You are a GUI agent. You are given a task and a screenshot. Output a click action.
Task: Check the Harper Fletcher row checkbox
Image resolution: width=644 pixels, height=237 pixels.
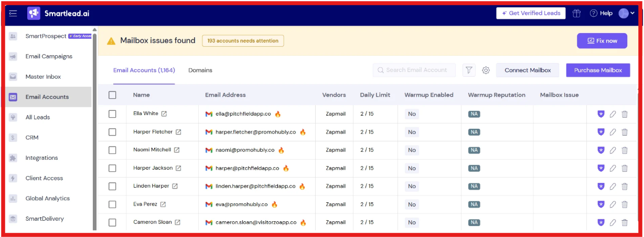click(x=112, y=132)
